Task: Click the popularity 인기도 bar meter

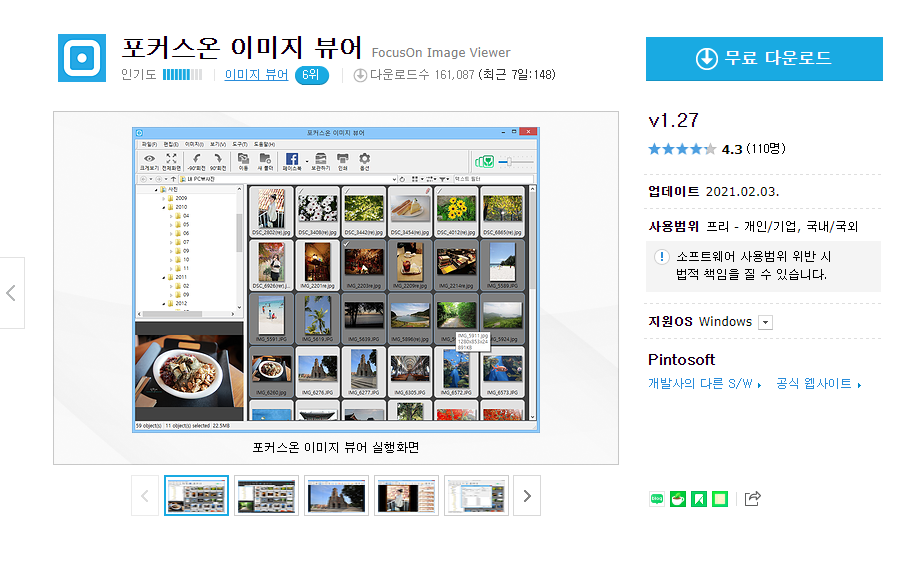Action: click(182, 74)
